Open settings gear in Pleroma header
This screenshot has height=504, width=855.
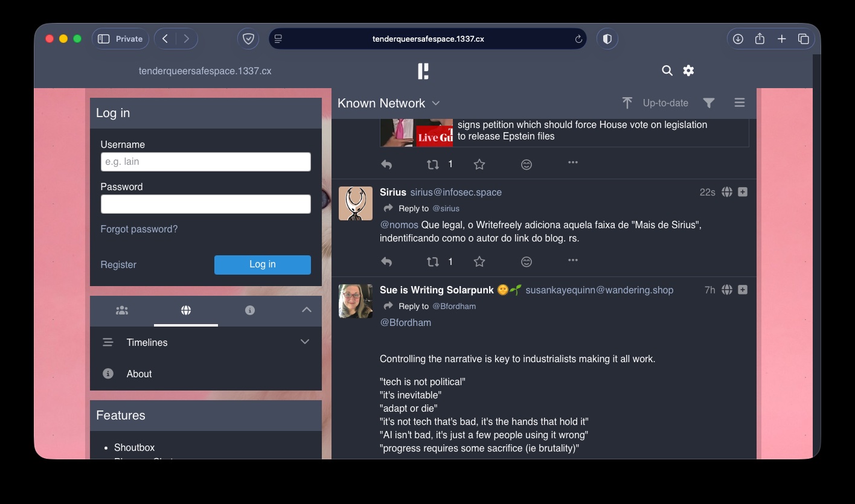(688, 71)
